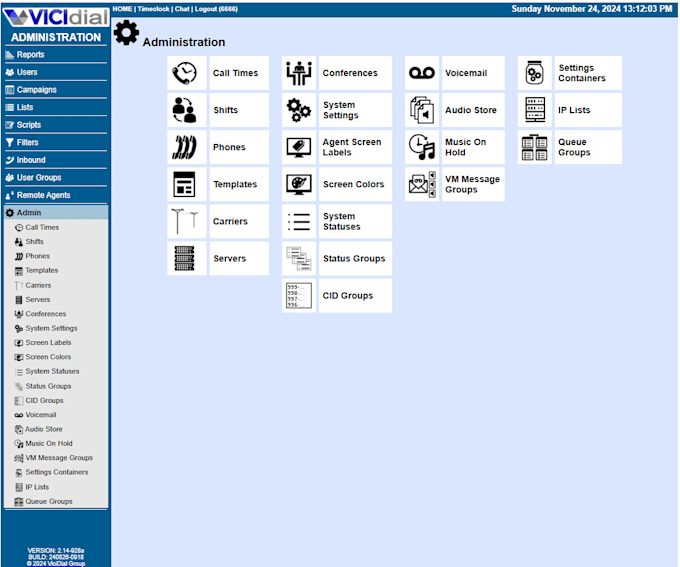680x567 pixels.
Task: Open Timeclock from the top bar
Action: (154, 9)
